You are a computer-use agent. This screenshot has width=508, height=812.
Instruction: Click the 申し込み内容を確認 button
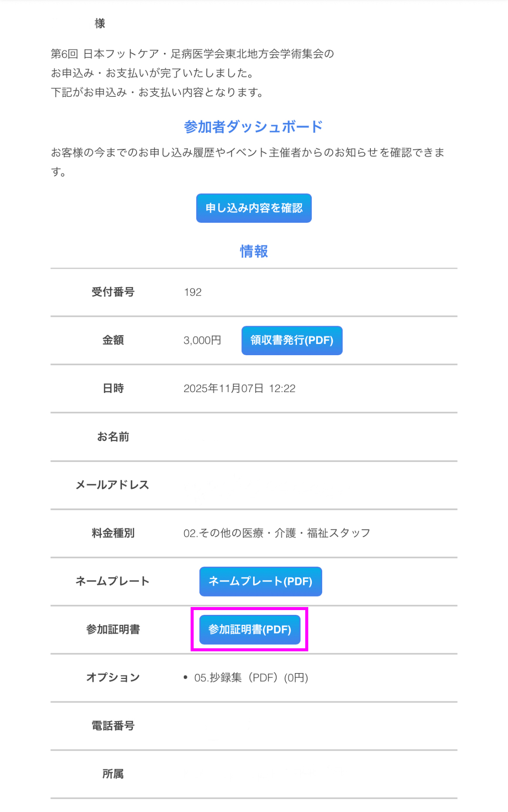click(254, 208)
